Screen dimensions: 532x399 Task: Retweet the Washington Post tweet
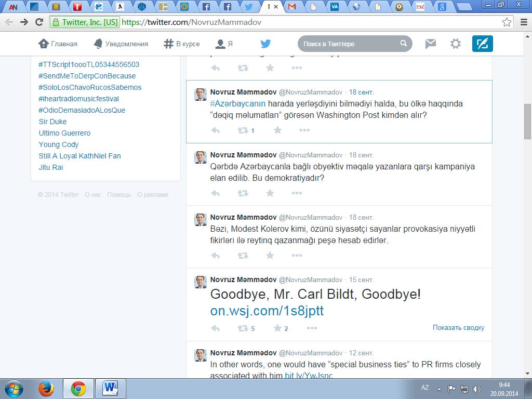tap(243, 130)
